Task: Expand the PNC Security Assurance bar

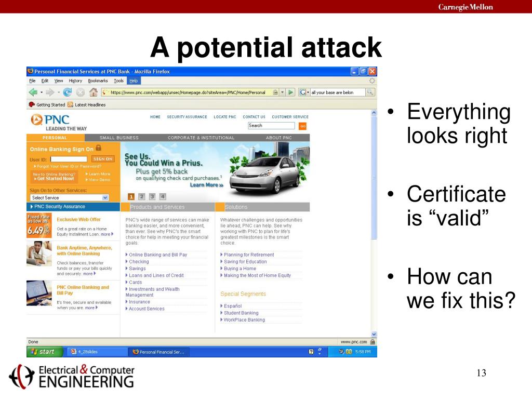Action: click(73, 207)
